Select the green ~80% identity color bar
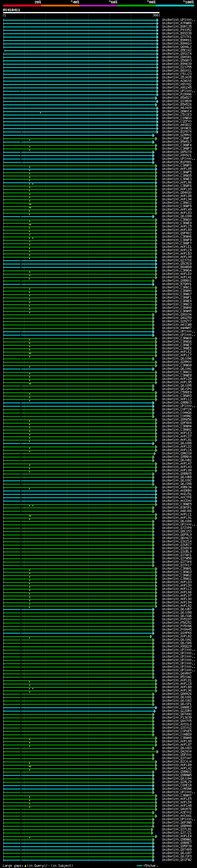 pos(137,6)
